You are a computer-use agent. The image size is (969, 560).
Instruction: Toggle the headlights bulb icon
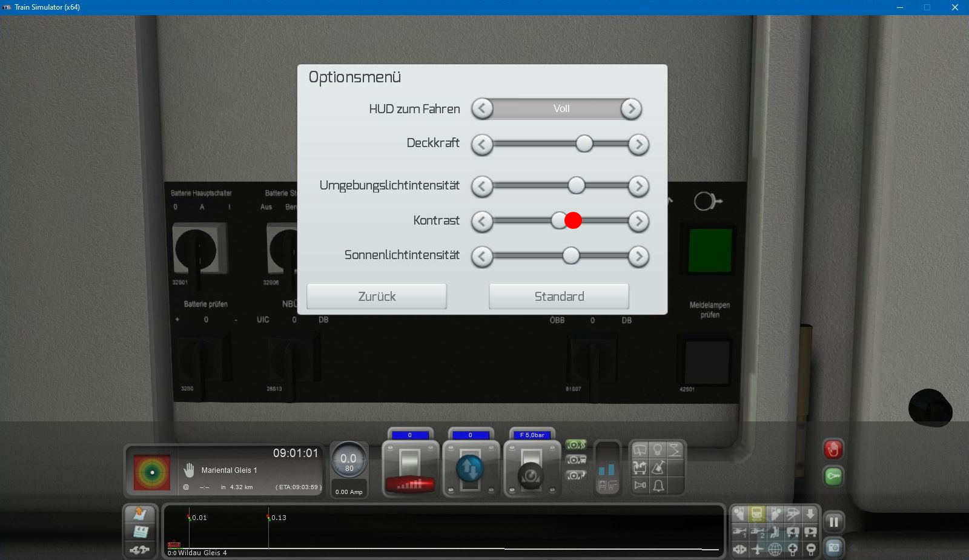tap(658, 450)
